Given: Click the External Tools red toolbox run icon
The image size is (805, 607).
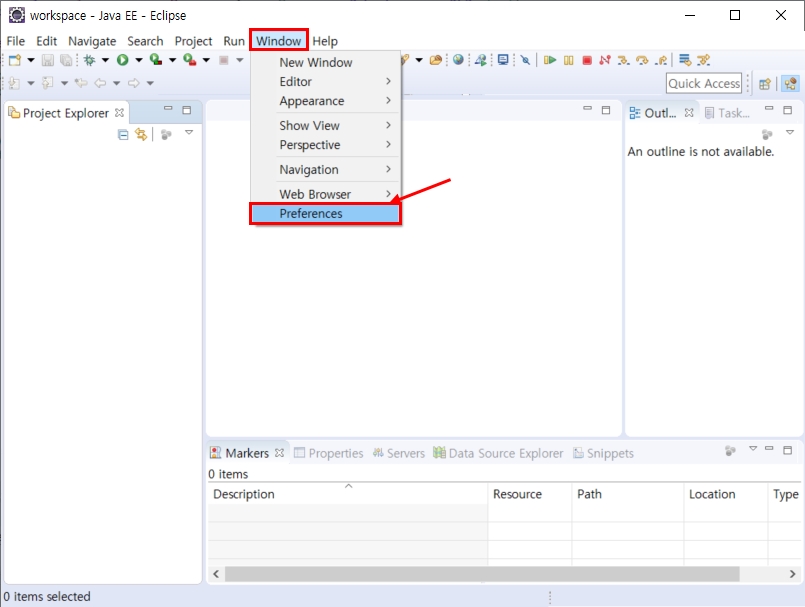Looking at the screenshot, I should [190, 60].
